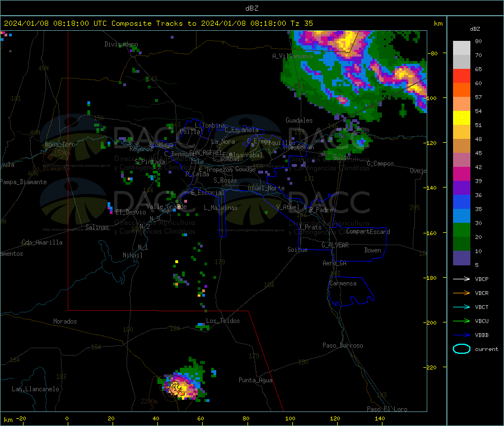Viewport: 504px width, 426px height.
Task: Click the Lag.Llancanelo map label
Action: (35, 389)
